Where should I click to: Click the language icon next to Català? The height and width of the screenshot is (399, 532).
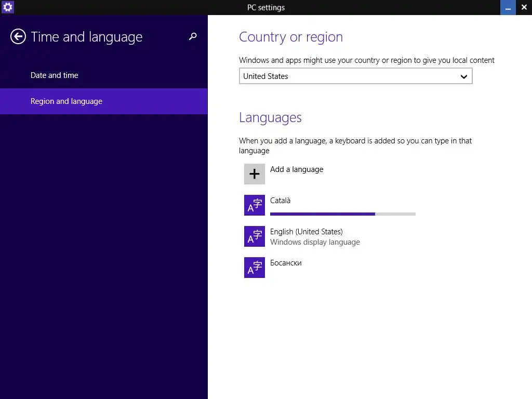[255, 205]
